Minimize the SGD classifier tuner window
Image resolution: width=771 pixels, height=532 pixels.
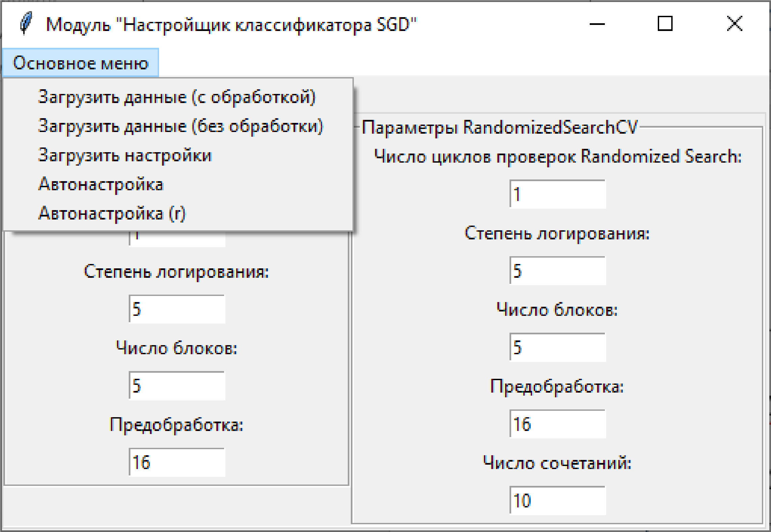(597, 24)
